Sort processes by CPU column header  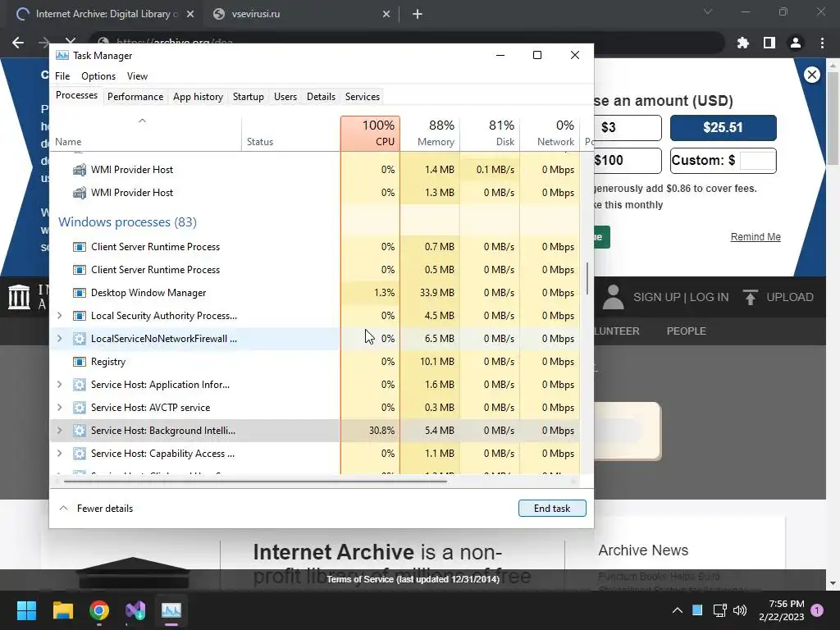point(370,133)
